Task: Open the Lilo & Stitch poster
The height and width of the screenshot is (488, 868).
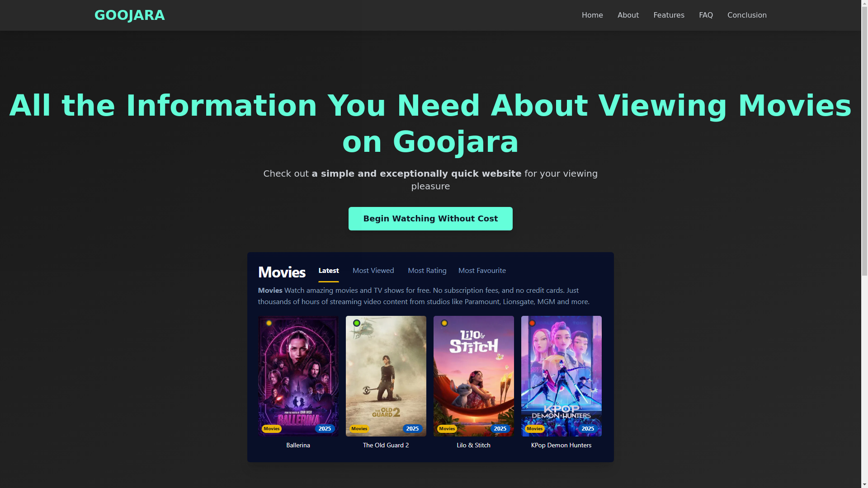Action: click(x=474, y=376)
